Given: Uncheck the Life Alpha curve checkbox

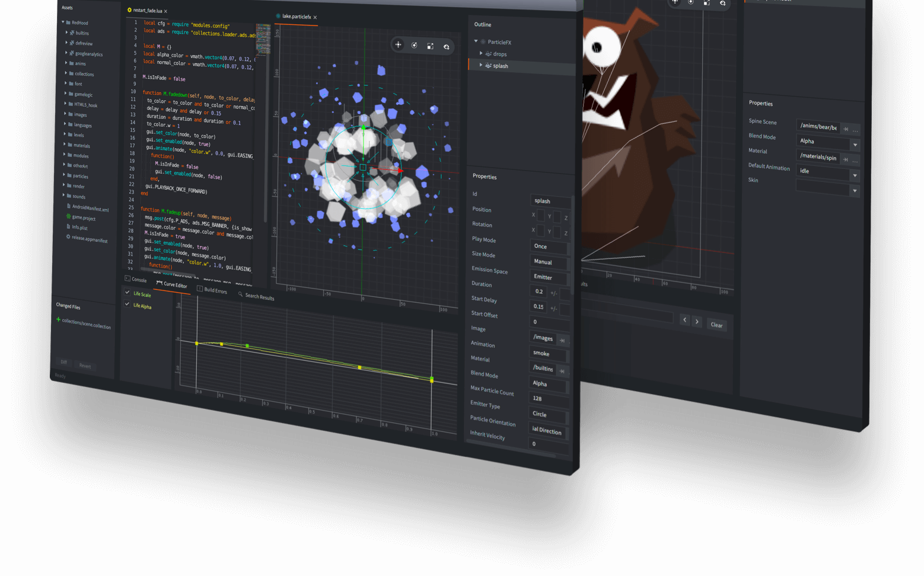Looking at the screenshot, I should point(127,304).
